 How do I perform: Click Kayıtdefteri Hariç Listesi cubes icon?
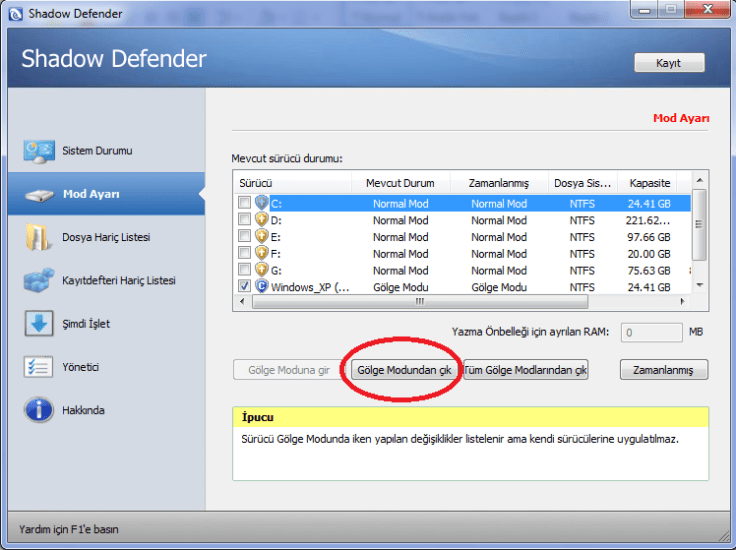(38, 281)
